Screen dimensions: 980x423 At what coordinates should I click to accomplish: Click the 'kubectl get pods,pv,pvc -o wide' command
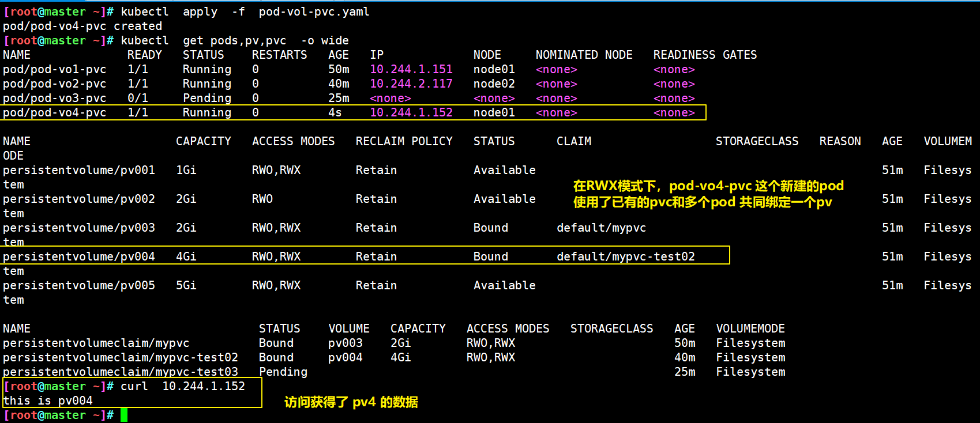pyautogui.click(x=235, y=40)
